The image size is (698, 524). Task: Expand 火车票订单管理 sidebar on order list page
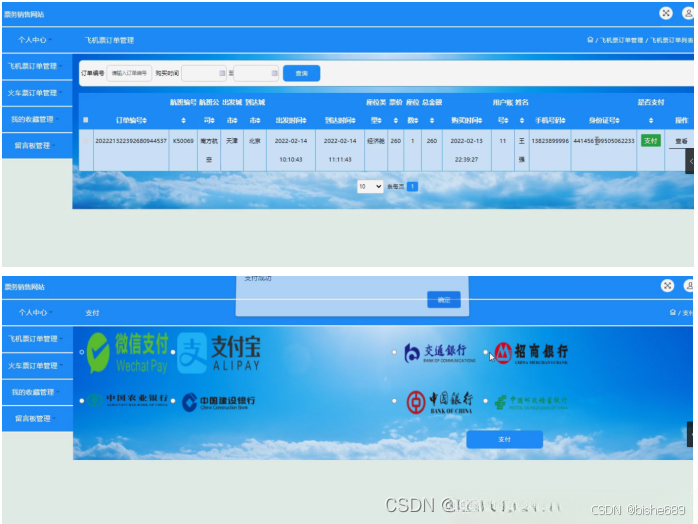click(x=37, y=93)
